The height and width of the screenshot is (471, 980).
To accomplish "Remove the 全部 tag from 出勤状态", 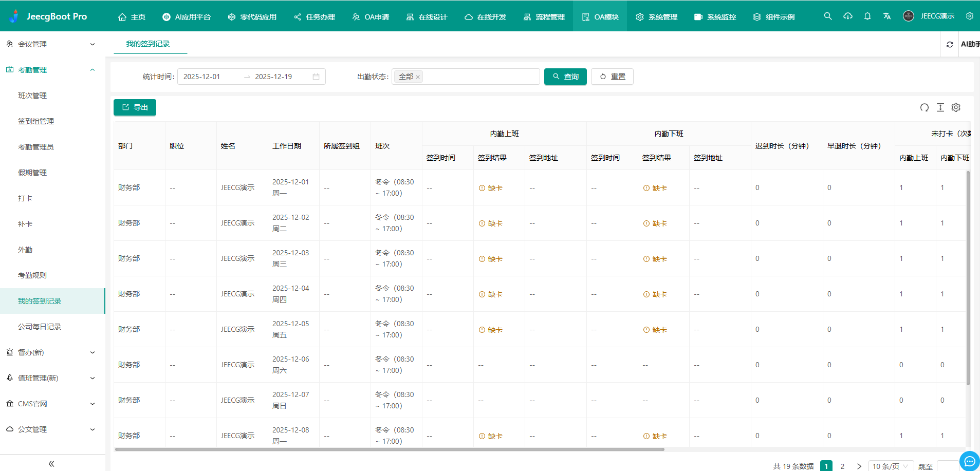I will pos(418,77).
